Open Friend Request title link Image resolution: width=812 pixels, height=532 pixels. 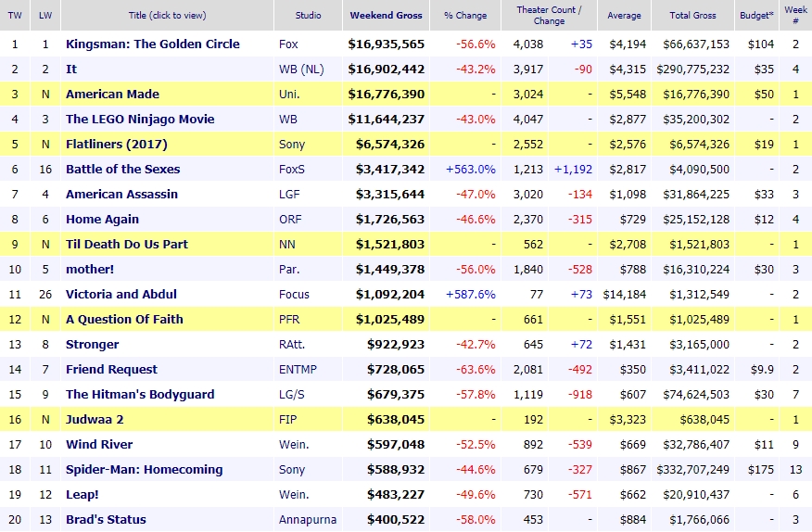click(x=111, y=370)
